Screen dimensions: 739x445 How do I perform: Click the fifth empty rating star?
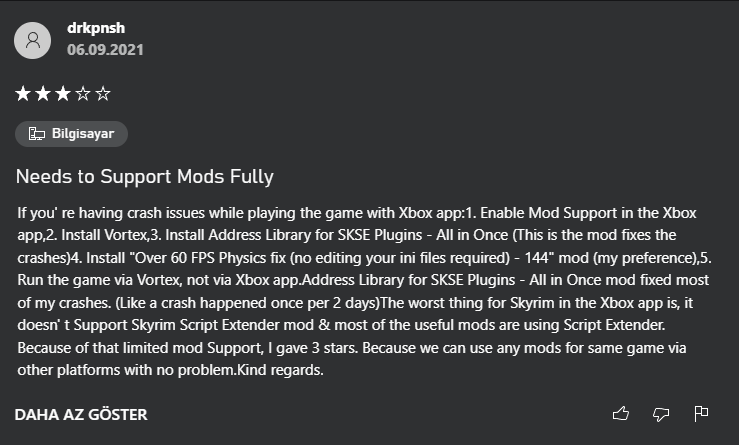103,94
